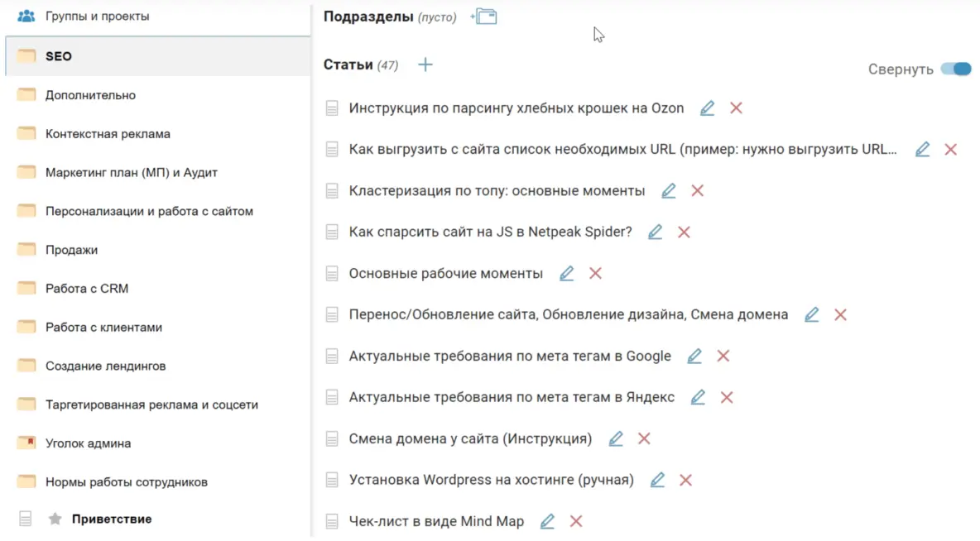Screen dimensions: 980x541
Task: Click the add subsection folder icon
Action: pos(484,17)
